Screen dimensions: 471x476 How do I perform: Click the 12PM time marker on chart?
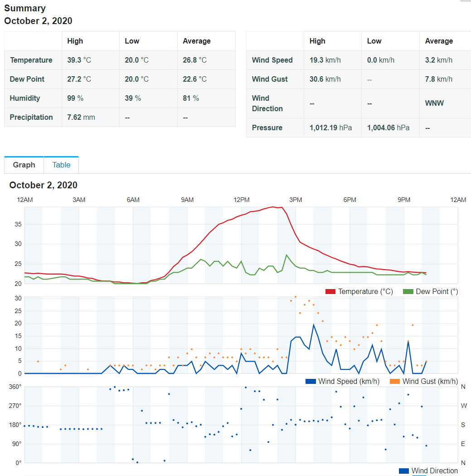[242, 200]
